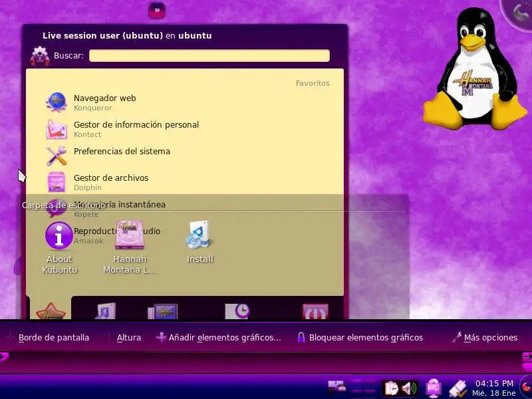Open the Dolphin file manager icon
Screen dimensions: 532x399
tap(57, 182)
